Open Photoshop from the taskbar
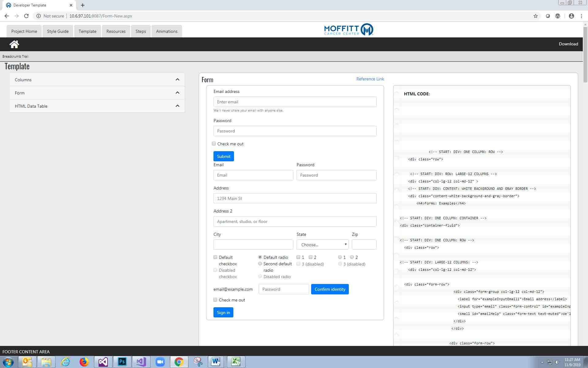588x368 pixels. pyautogui.click(x=122, y=362)
